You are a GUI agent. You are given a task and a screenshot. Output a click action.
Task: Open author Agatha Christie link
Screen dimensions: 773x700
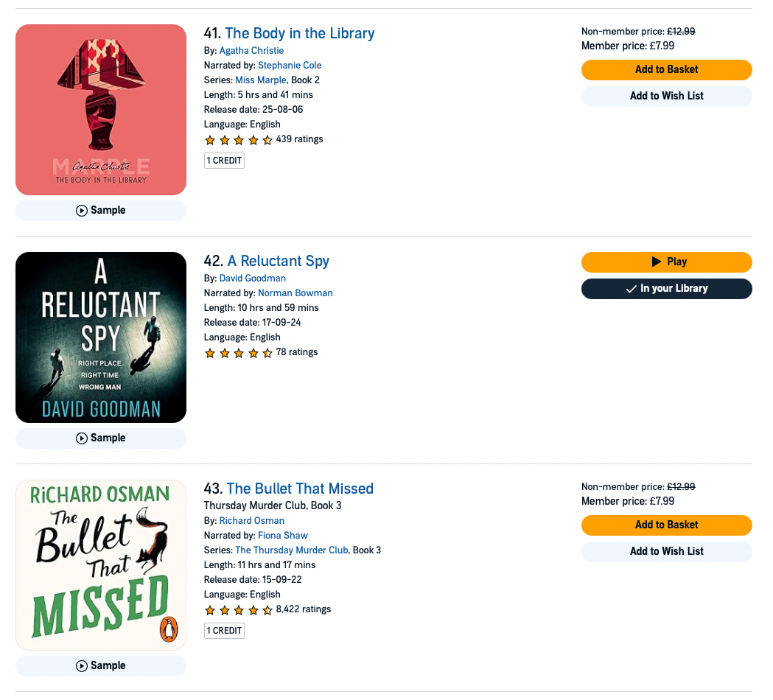click(x=251, y=51)
